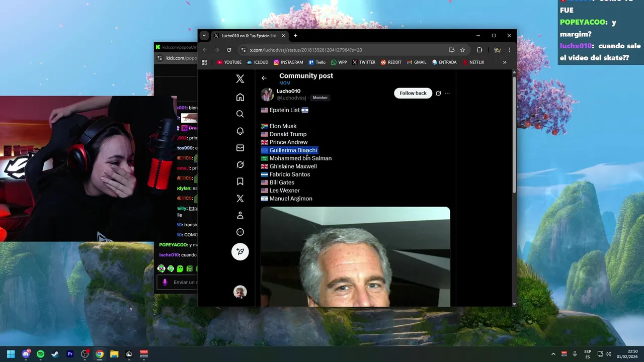Open Lucho010's profile avatar on post
The image size is (644, 362).
pos(268,94)
